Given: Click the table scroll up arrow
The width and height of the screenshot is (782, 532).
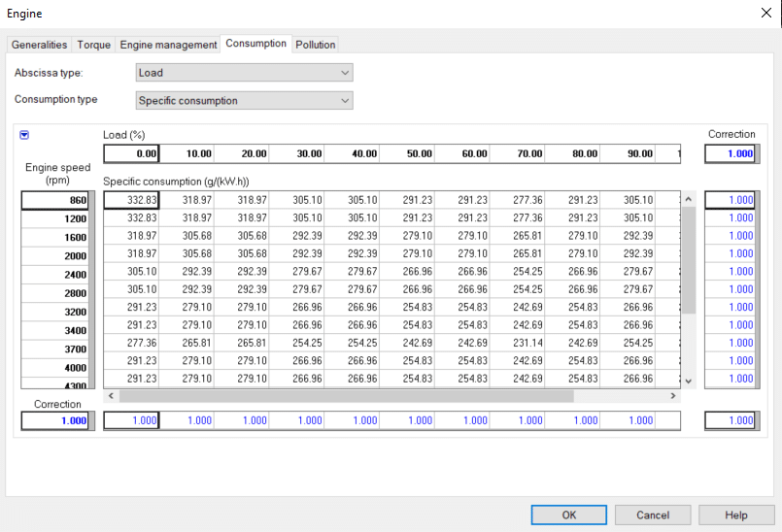Looking at the screenshot, I should (x=688, y=199).
